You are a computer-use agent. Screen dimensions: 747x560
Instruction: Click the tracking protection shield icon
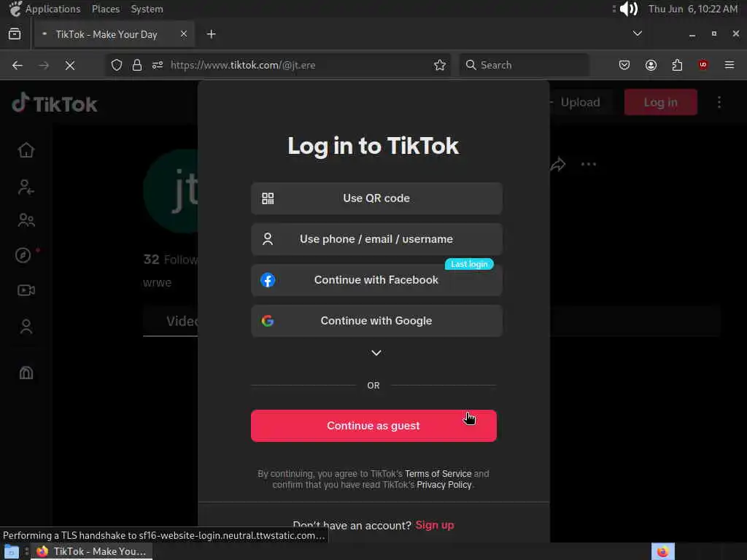(x=117, y=65)
